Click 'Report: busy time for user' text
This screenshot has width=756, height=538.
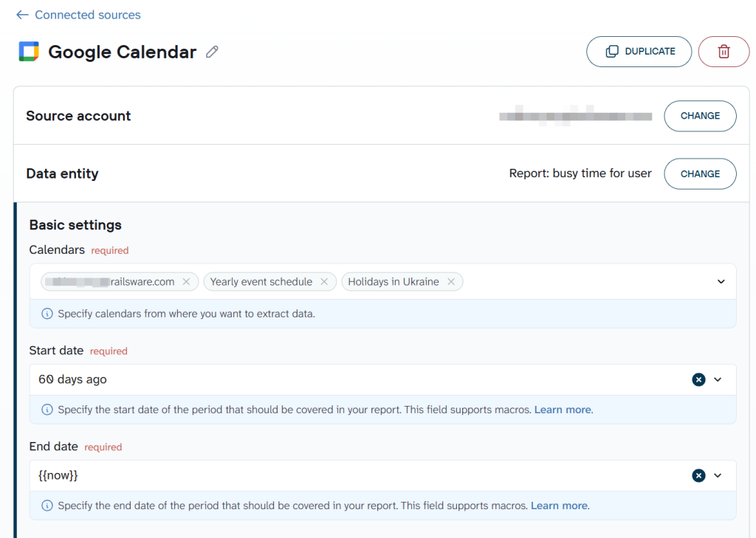580,173
